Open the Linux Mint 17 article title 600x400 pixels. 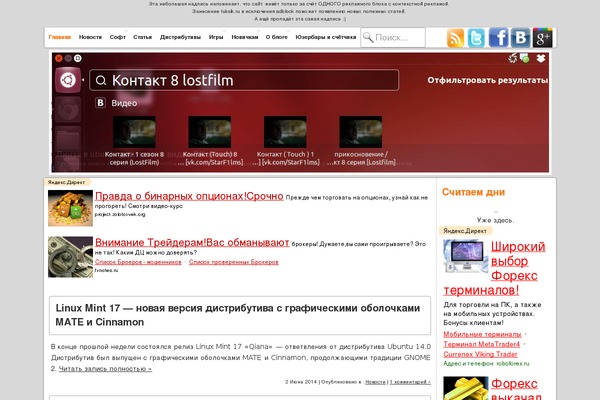point(238,315)
